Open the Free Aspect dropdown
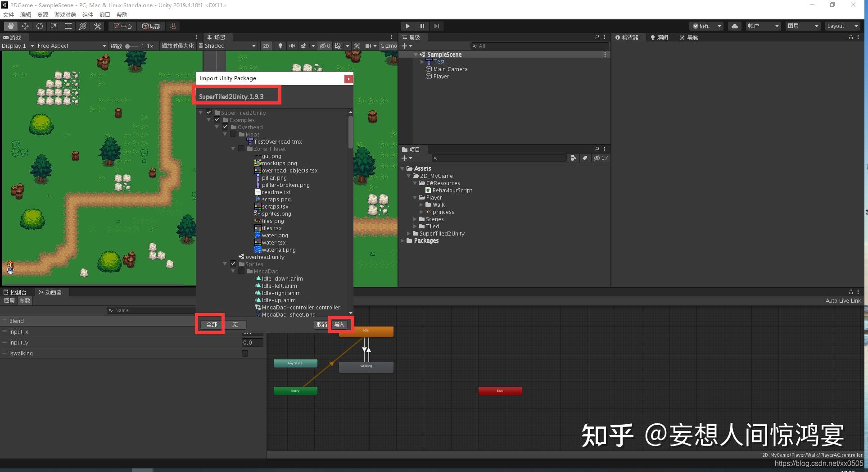868x472 pixels. [x=70, y=45]
